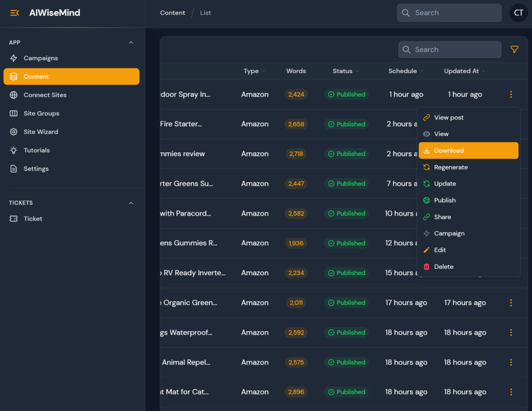Click View post in the context menu

(x=448, y=117)
